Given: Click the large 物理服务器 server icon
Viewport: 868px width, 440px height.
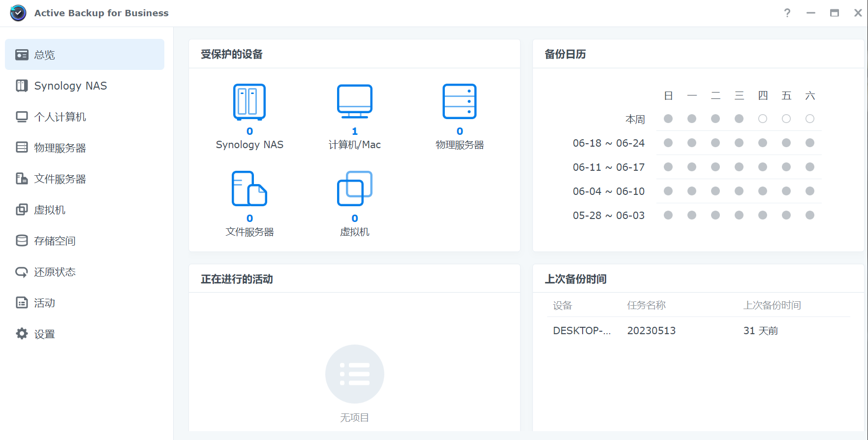Looking at the screenshot, I should pos(460,101).
